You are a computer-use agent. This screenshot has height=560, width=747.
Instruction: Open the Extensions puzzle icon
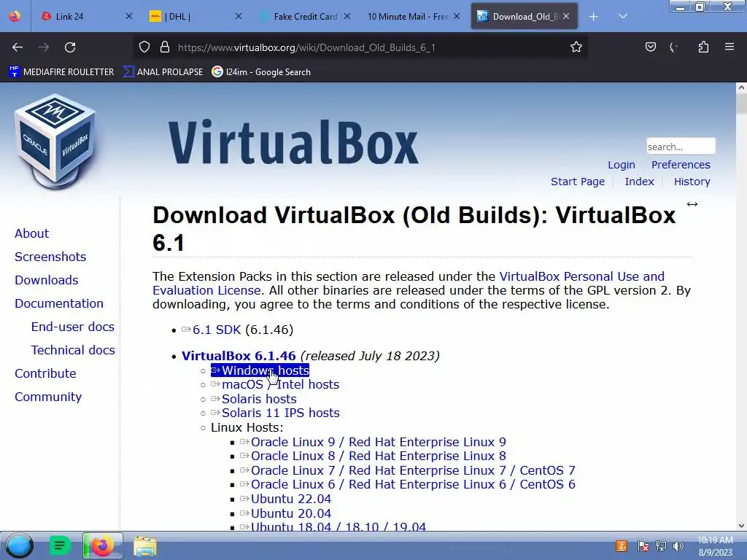(x=703, y=47)
